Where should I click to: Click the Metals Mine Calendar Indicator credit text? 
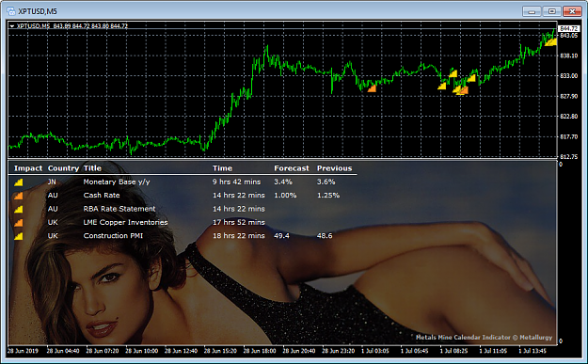coord(484,338)
